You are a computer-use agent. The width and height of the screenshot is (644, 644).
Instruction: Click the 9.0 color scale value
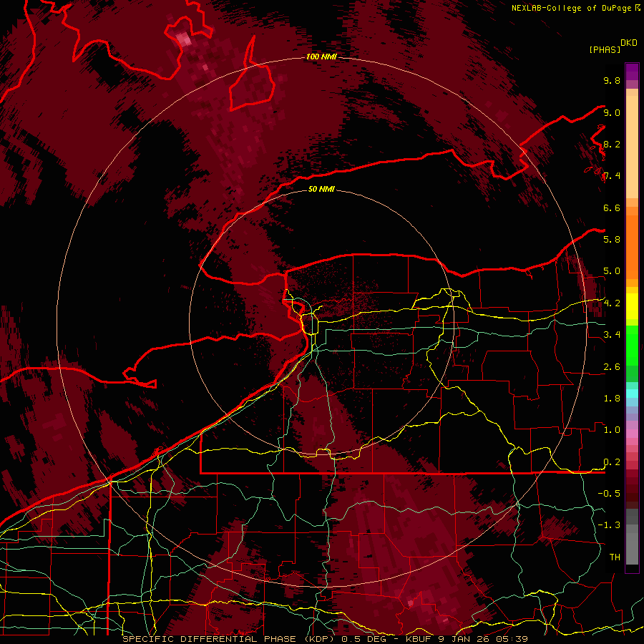(612, 112)
